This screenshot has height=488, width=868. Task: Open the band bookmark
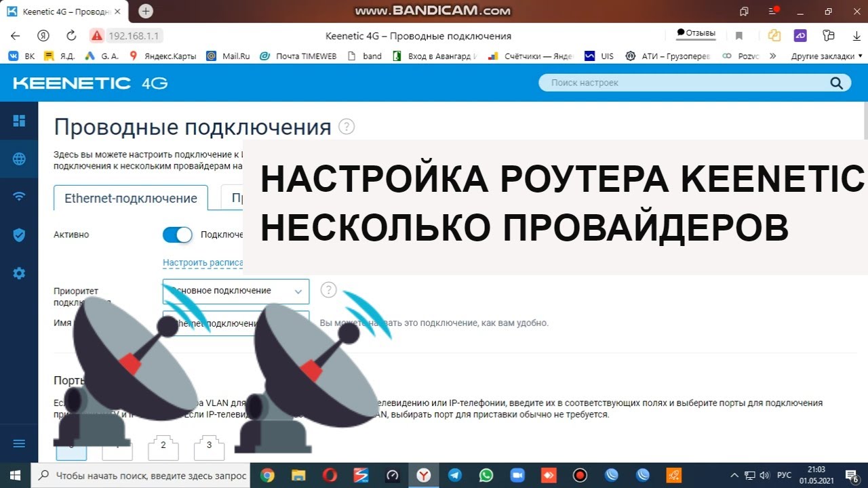(365, 56)
